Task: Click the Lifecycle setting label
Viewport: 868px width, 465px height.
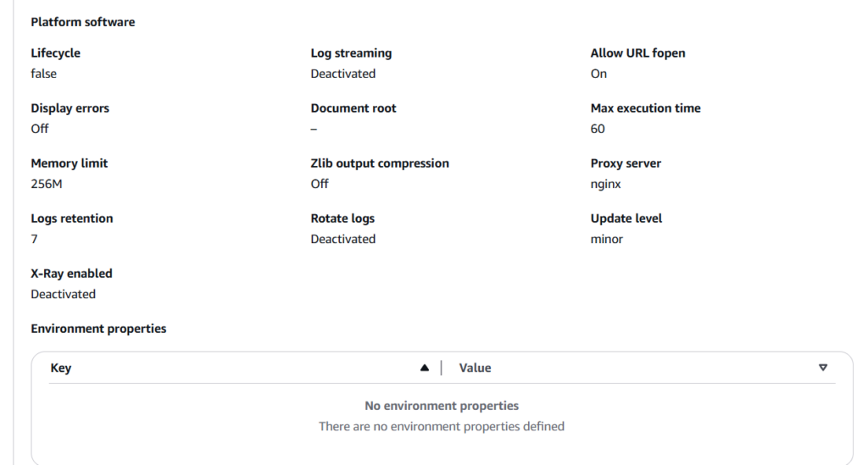Action: [56, 53]
